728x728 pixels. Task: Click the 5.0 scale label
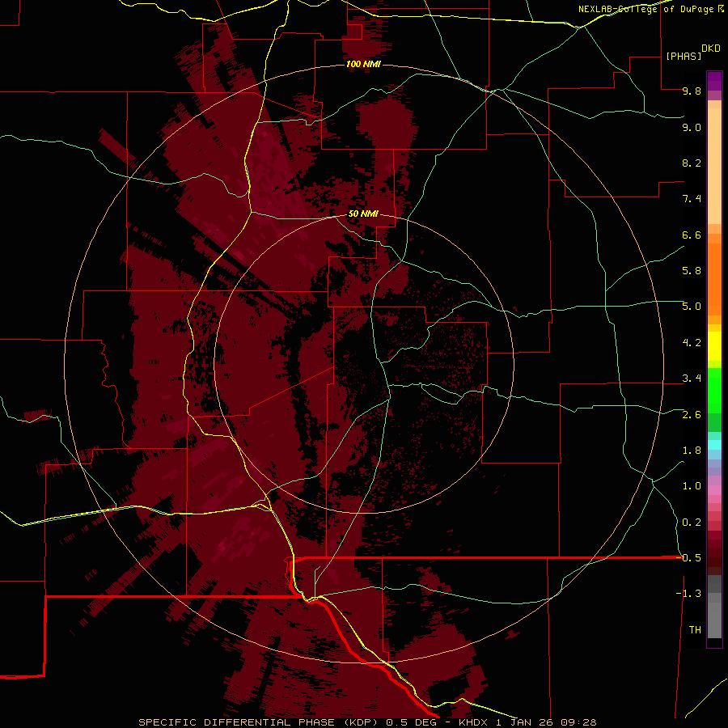pos(692,307)
